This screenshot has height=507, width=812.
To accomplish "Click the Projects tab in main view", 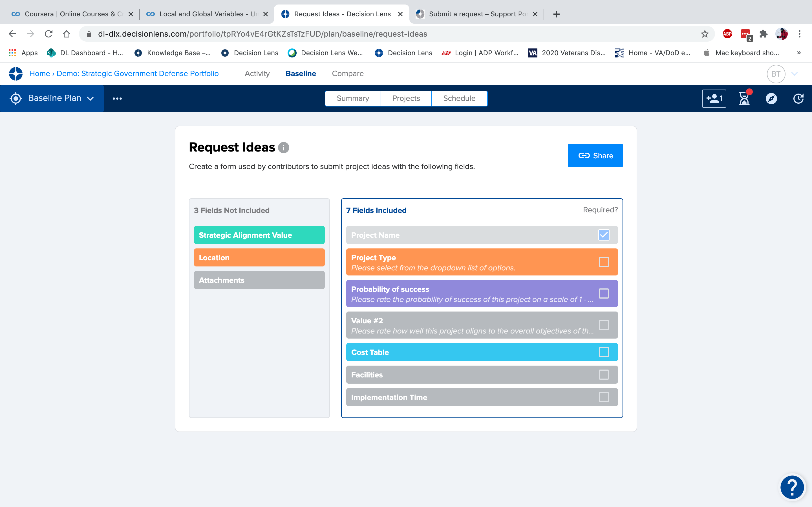I will (x=406, y=98).
